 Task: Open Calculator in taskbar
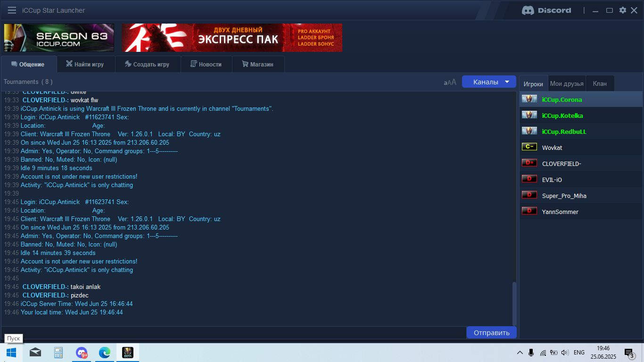click(x=58, y=353)
